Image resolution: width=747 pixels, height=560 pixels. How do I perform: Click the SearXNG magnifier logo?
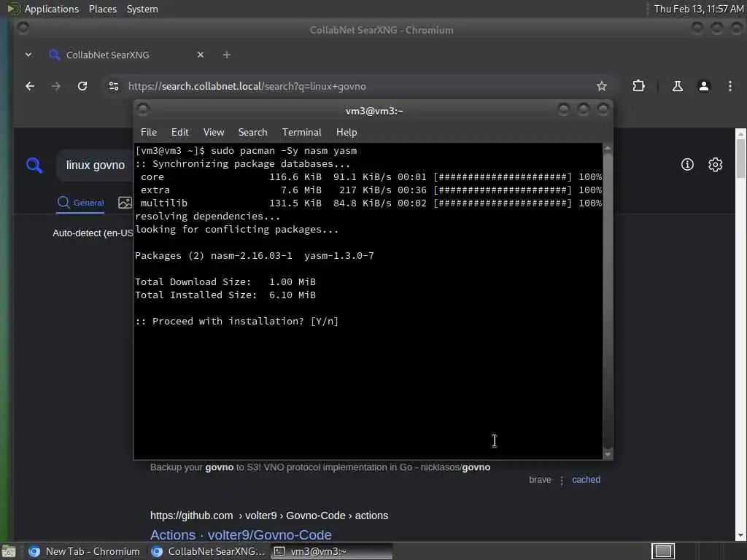[34, 166]
